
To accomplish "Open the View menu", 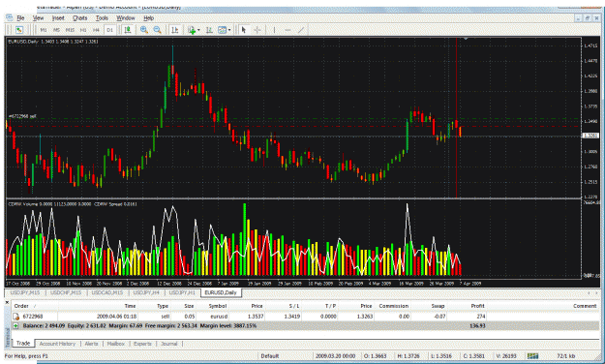I will click(x=38, y=17).
